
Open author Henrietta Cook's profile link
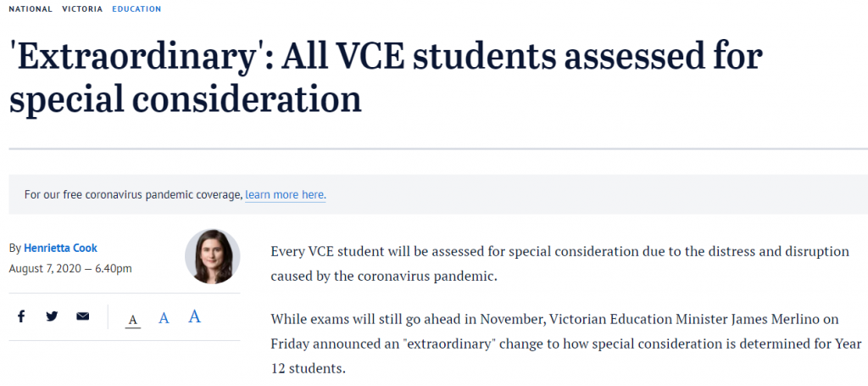(60, 248)
